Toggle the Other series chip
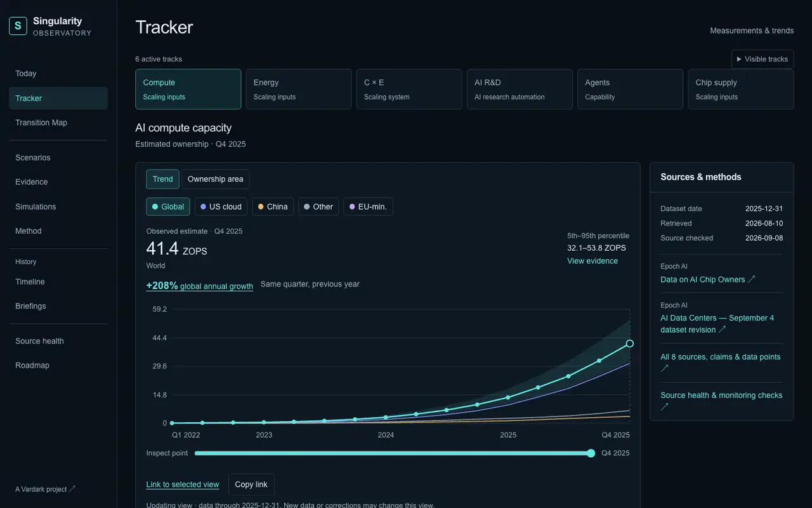 point(318,207)
